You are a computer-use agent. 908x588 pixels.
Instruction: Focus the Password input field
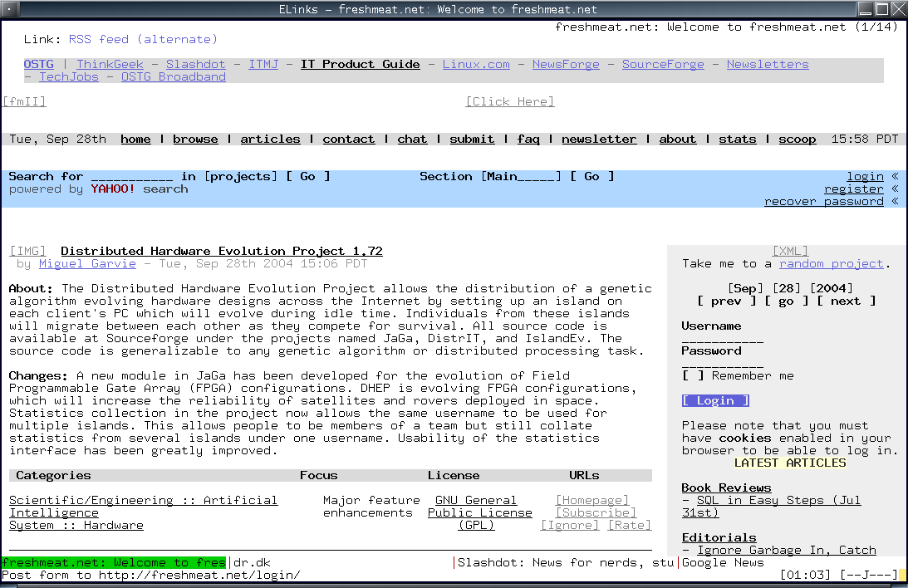point(723,364)
